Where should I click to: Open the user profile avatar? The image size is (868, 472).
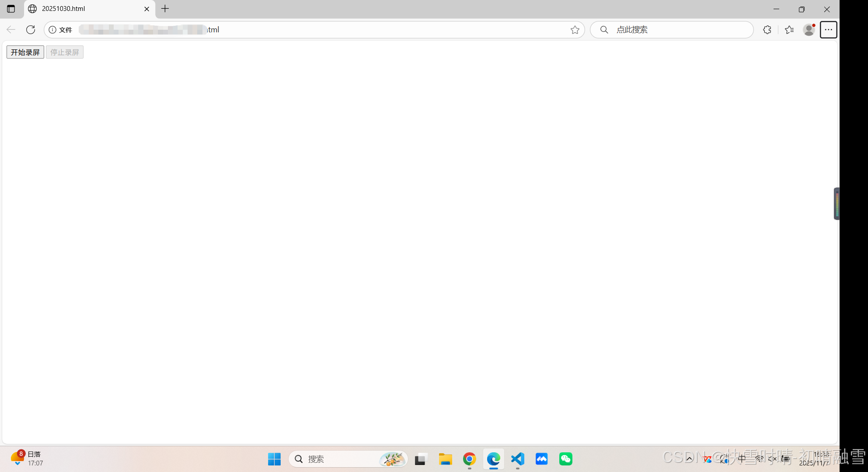coord(809,30)
